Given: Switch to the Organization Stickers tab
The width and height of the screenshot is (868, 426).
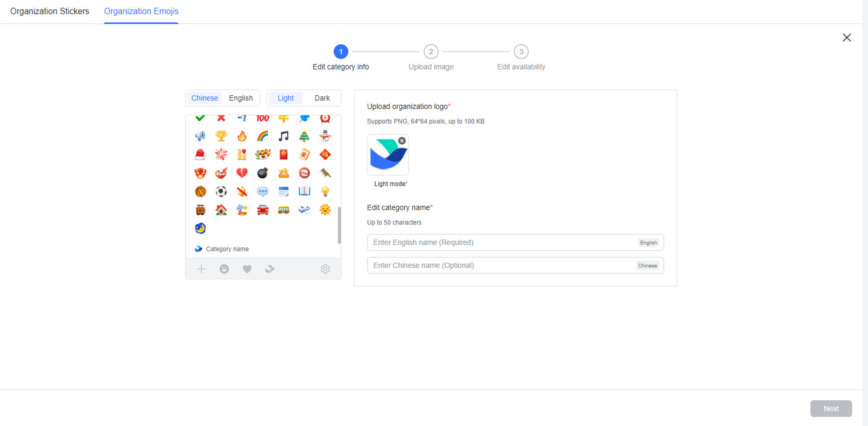Looking at the screenshot, I should coord(49,11).
